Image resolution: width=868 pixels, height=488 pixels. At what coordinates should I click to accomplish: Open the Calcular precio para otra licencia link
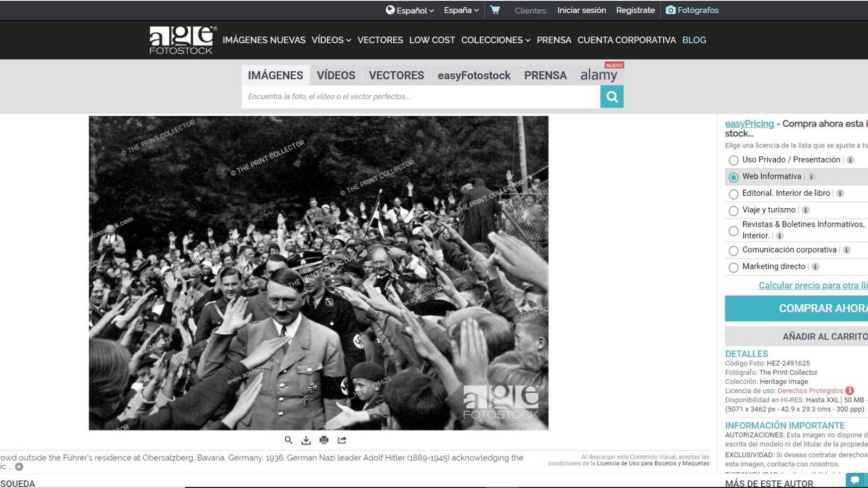tap(812, 285)
